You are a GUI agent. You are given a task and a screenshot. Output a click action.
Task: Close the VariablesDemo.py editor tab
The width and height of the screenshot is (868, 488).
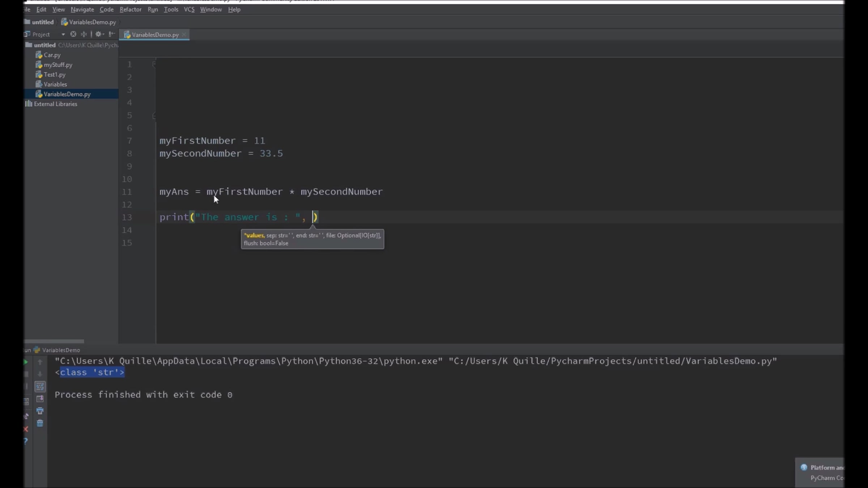tap(184, 35)
